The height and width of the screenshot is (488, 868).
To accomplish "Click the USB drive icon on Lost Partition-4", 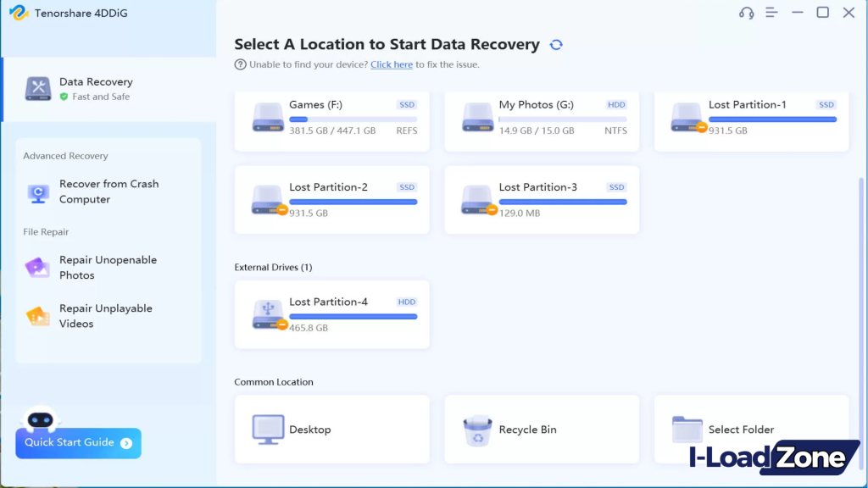I will pos(268,314).
